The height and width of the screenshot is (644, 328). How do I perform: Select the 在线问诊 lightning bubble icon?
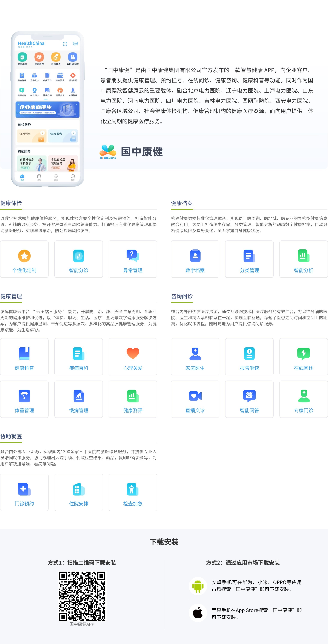[x=303, y=353]
